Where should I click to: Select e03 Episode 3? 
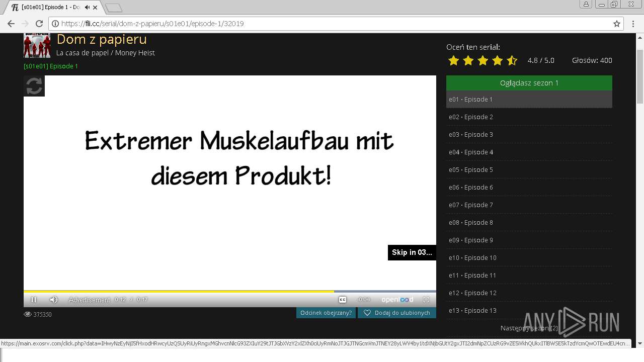point(529,134)
